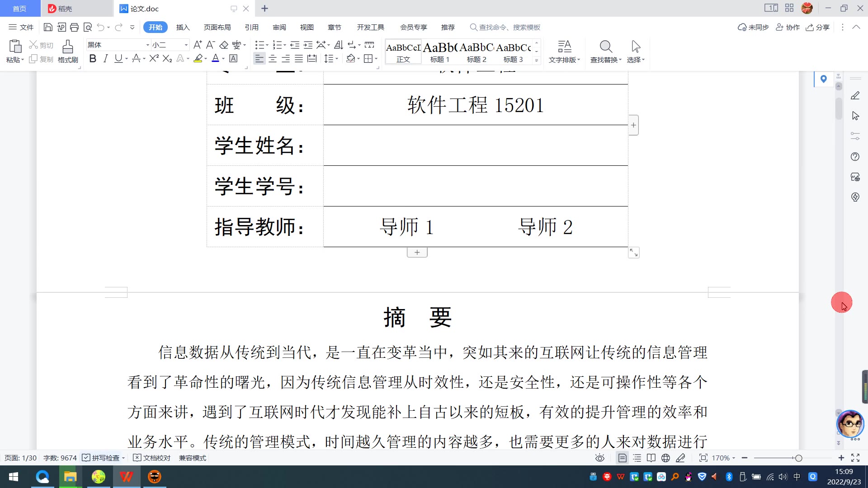Open the font name dropdown (黑体)
Screen dimensions: 868x488
pyautogui.click(x=147, y=45)
